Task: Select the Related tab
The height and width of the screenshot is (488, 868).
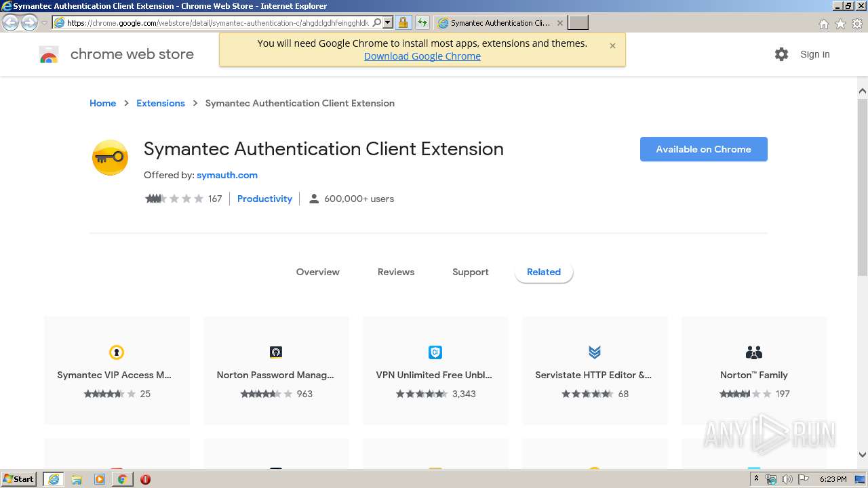Action: coord(544,272)
